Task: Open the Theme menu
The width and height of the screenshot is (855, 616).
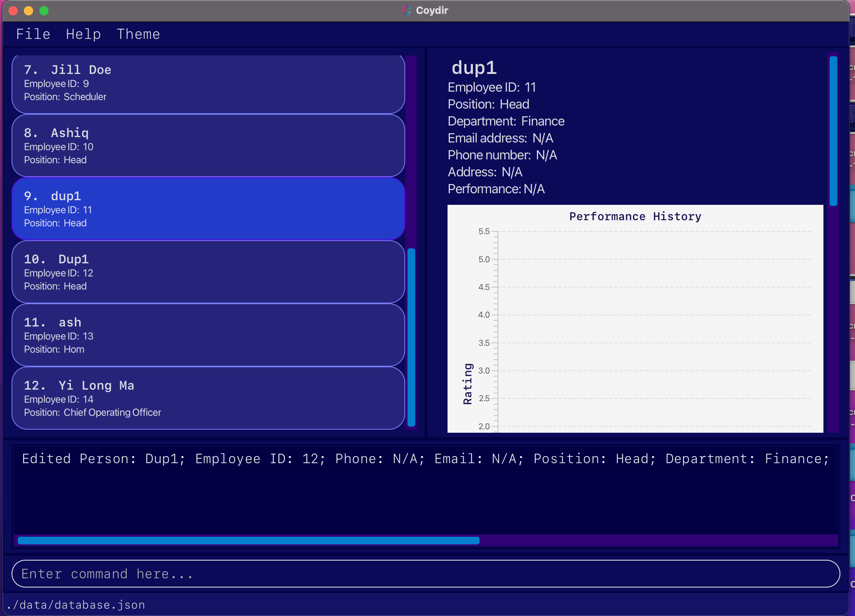Action: click(138, 34)
